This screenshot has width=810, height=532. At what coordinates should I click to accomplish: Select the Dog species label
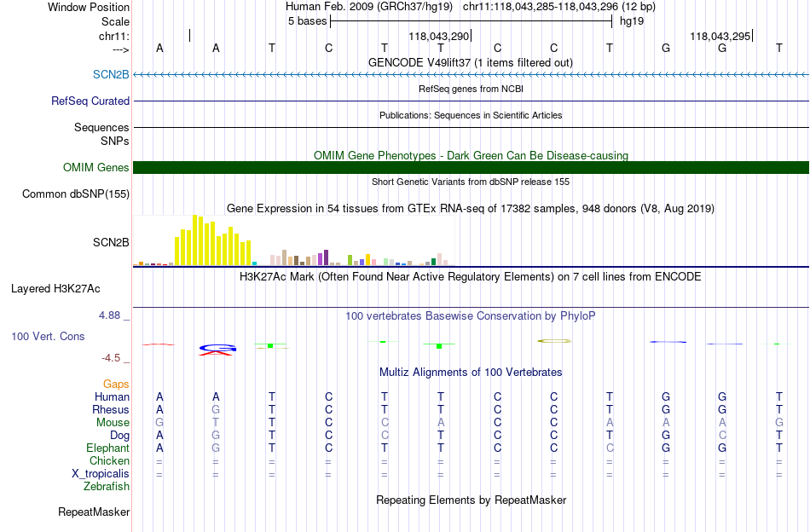click(x=119, y=436)
